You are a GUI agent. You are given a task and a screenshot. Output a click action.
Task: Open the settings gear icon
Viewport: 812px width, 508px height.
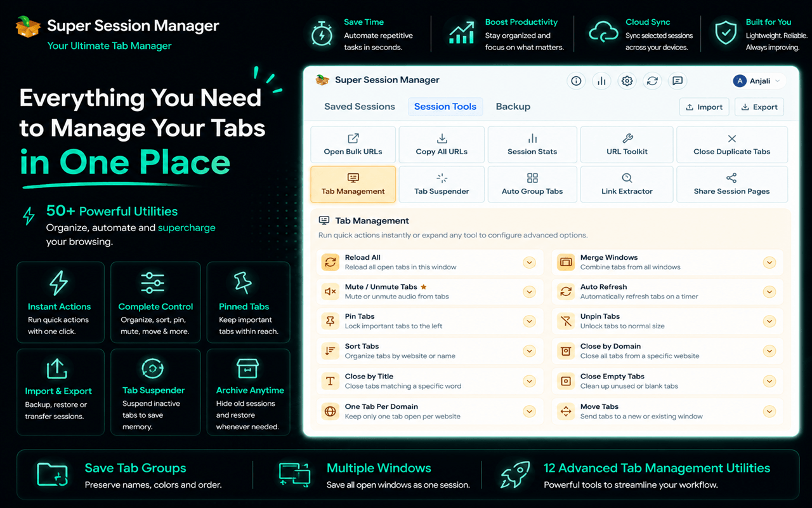tap(627, 81)
